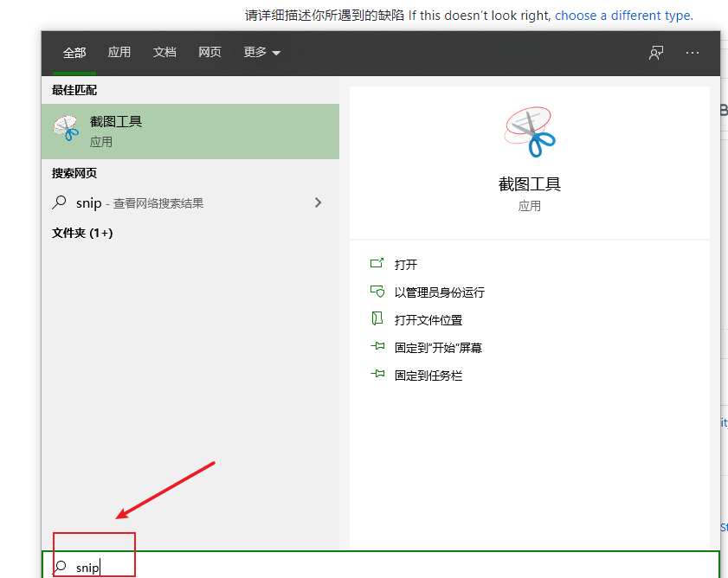
Task: Click the large 截图工具 scissors icon in preview panel
Action: click(530, 130)
